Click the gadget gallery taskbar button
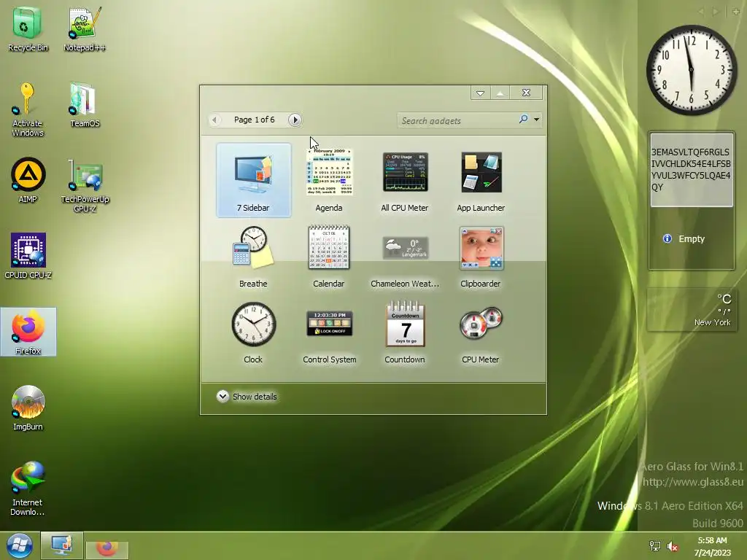This screenshot has width=747, height=560. pyautogui.click(x=62, y=545)
